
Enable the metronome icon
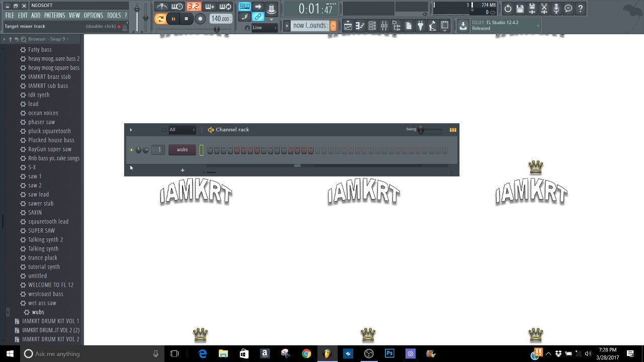161,7
